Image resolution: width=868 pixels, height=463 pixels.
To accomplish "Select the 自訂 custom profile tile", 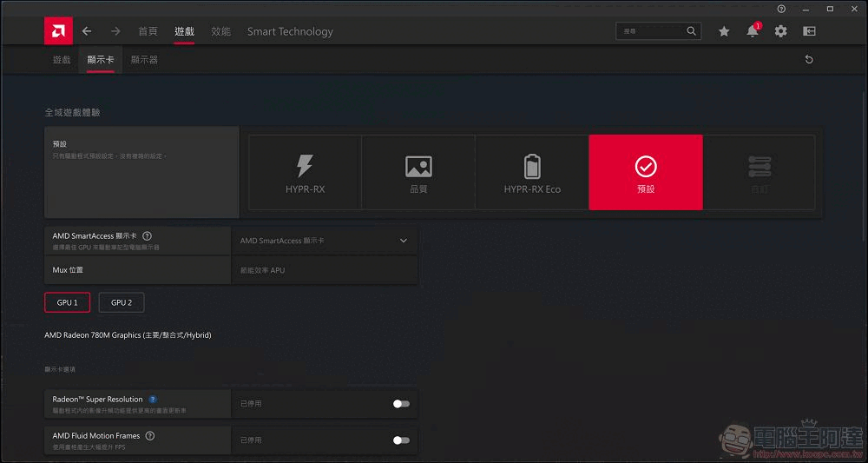I will click(x=759, y=172).
